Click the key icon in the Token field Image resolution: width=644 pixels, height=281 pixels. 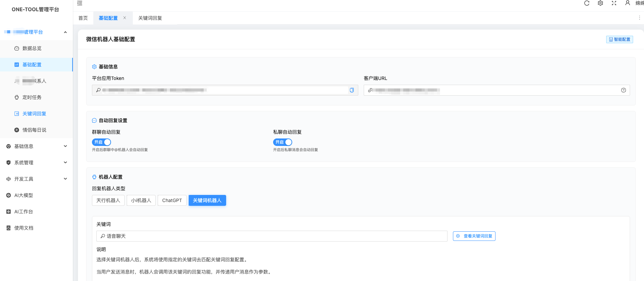pyautogui.click(x=98, y=90)
